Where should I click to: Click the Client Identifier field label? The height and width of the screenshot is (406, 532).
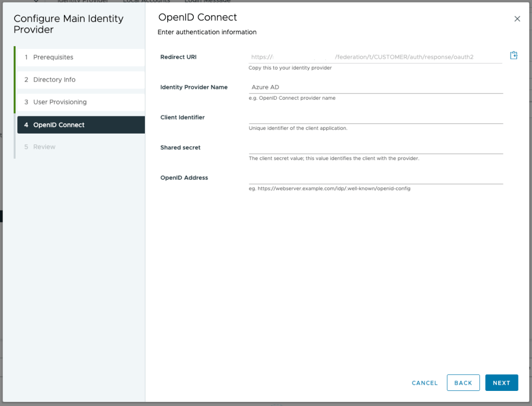[x=182, y=117]
